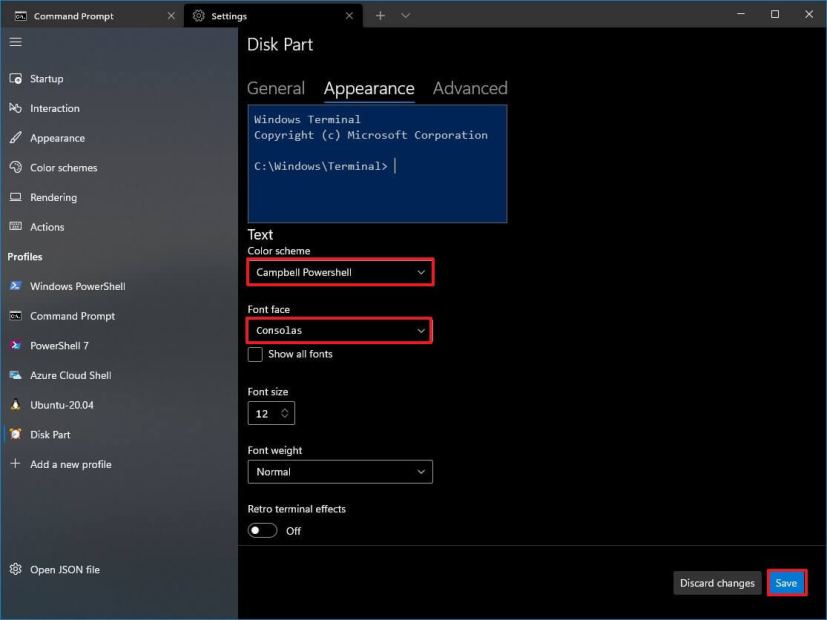Viewport: 827px width, 620px height.
Task: Click the Actions keyboard icon
Action: (15, 226)
